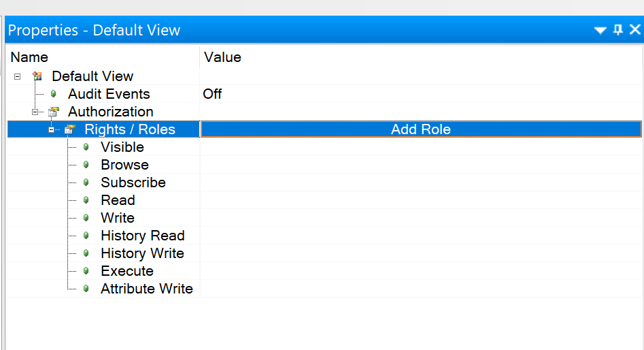The height and width of the screenshot is (350, 644).
Task: Click the green icon beside Subscribe
Action: [86, 182]
